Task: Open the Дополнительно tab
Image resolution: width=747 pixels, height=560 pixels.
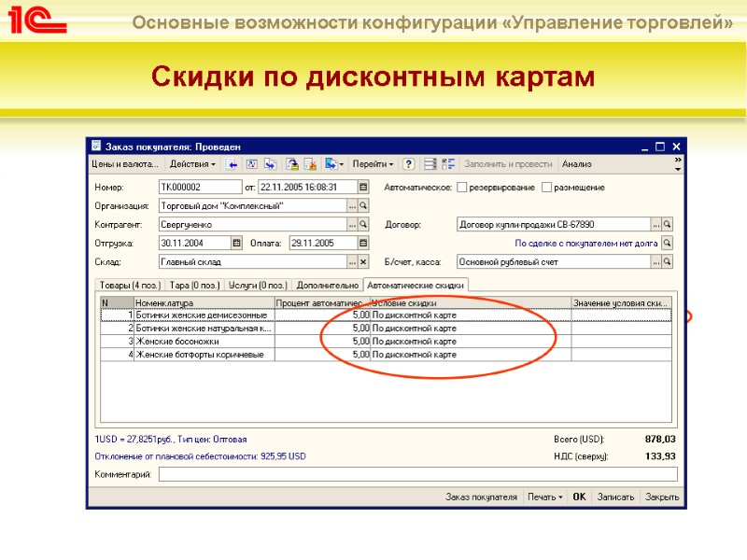Action: coord(329,286)
